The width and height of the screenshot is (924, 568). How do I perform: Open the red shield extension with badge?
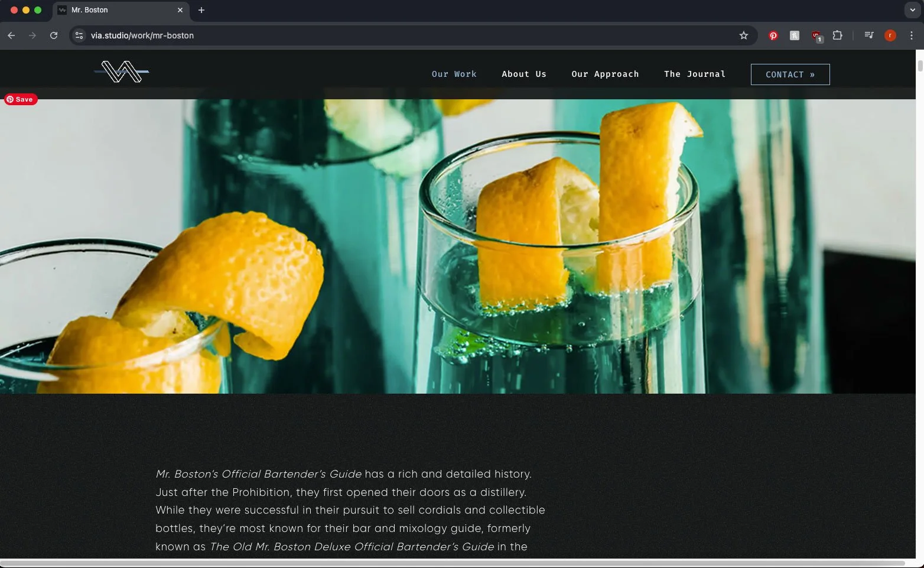pos(816,36)
